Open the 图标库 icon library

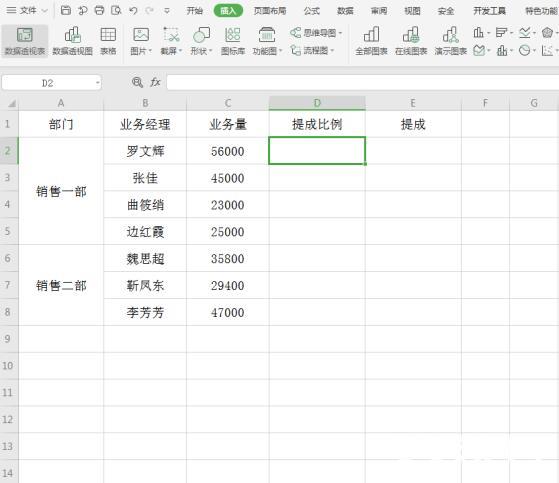(x=233, y=35)
